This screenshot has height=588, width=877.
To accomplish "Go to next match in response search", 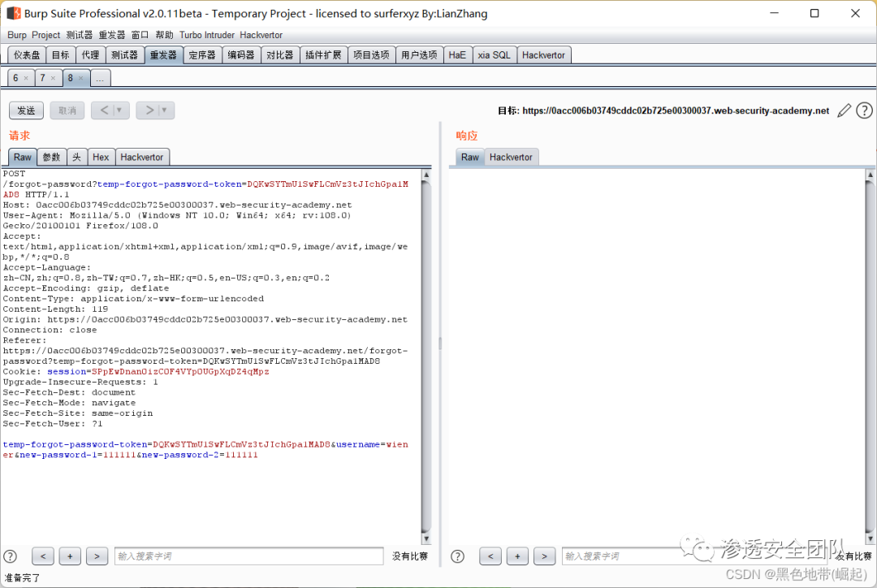I will click(x=544, y=556).
